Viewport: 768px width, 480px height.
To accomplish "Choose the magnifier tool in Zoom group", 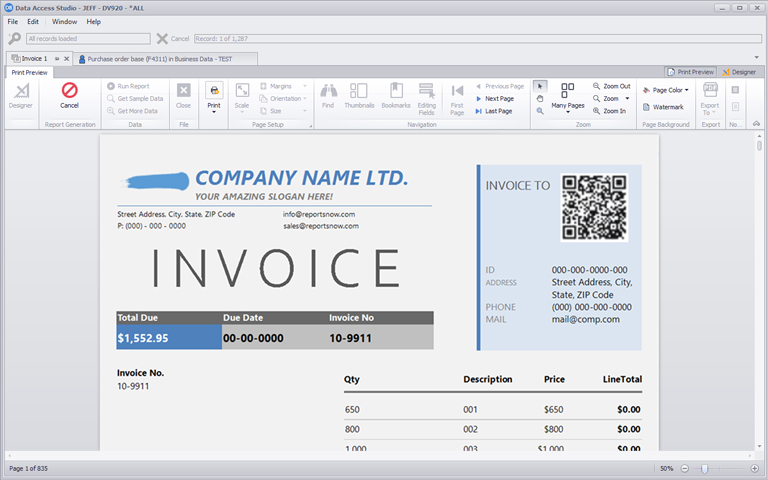I will point(540,112).
